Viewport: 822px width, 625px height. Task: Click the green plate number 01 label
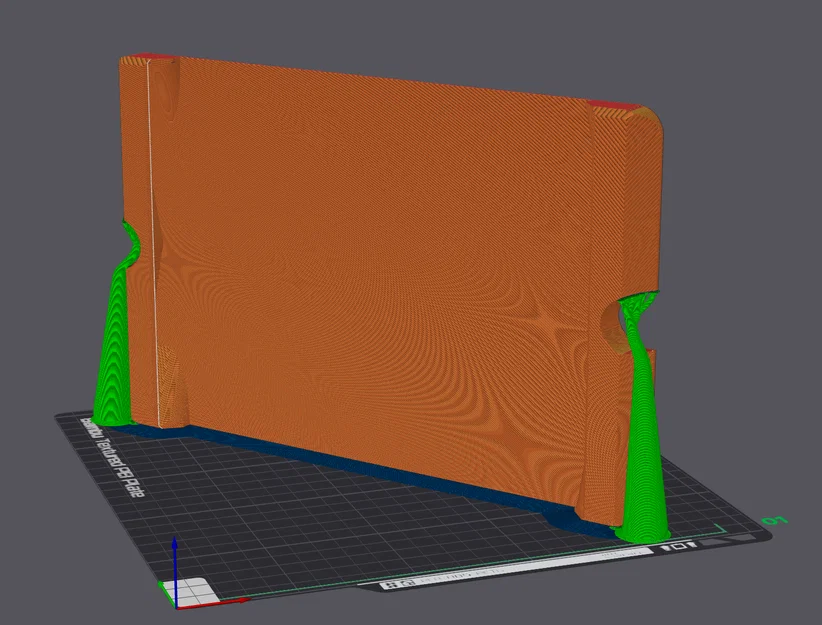774,521
